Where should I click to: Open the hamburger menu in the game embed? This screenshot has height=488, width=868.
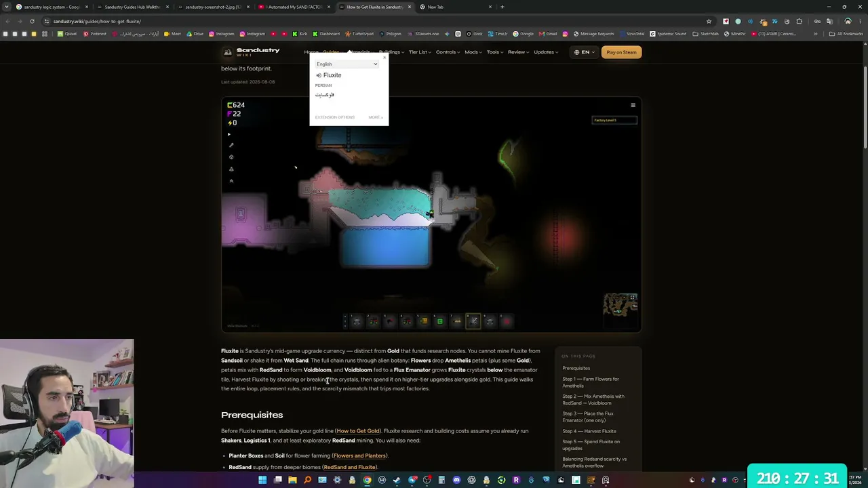[633, 105]
